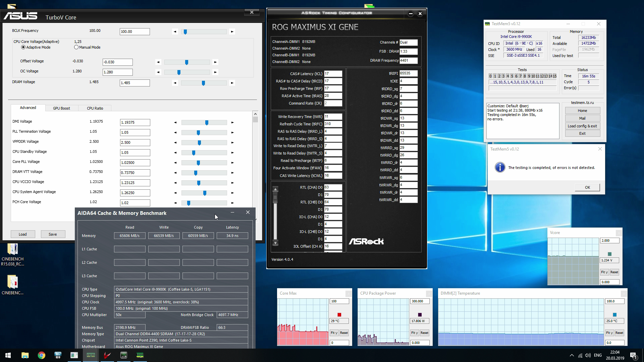Open File Explorer from the taskbar
The height and width of the screenshot is (362, 644).
[x=25, y=355]
